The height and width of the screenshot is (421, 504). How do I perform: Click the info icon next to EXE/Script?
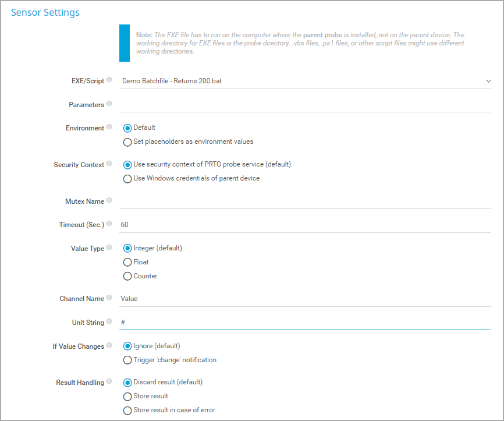point(109,79)
